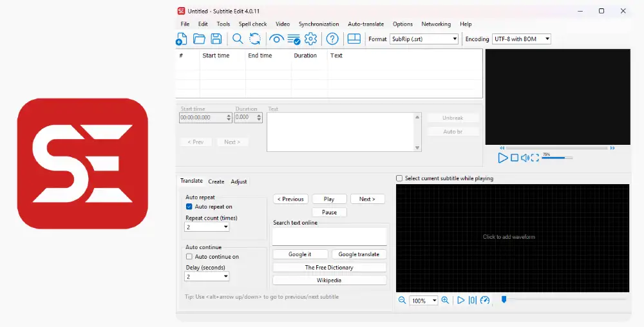Open Help question mark icon
Image resolution: width=644 pixels, height=327 pixels.
pyautogui.click(x=332, y=39)
